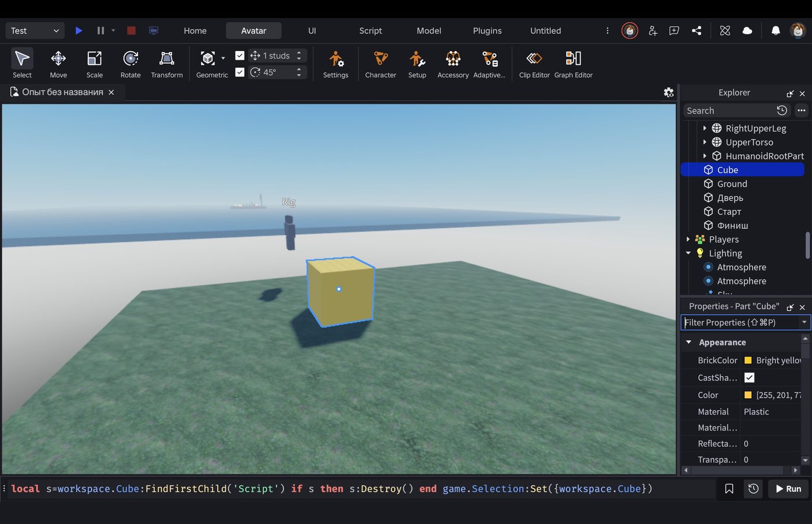The height and width of the screenshot is (524, 812).
Task: Choose the Scale tool
Action: [95, 64]
